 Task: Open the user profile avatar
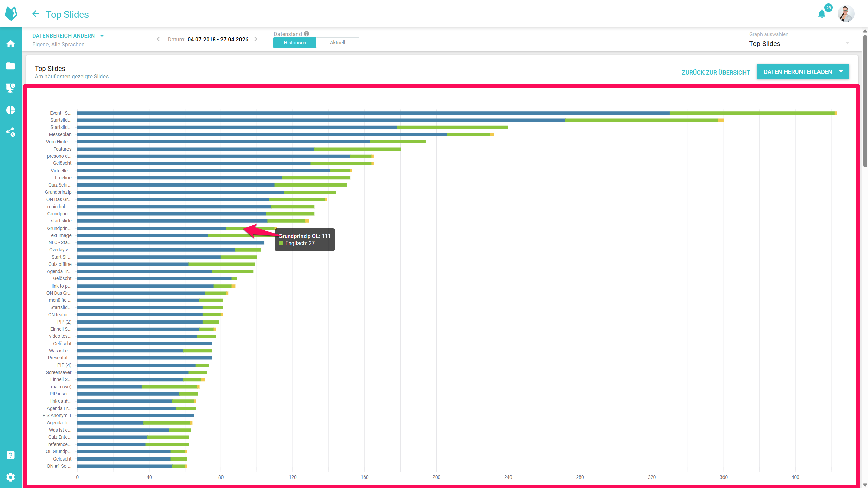(x=846, y=14)
